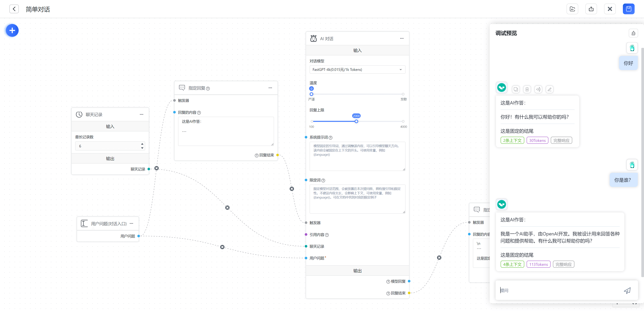Click the back arrow beside 简单对话
The image size is (644, 312).
[14, 9]
